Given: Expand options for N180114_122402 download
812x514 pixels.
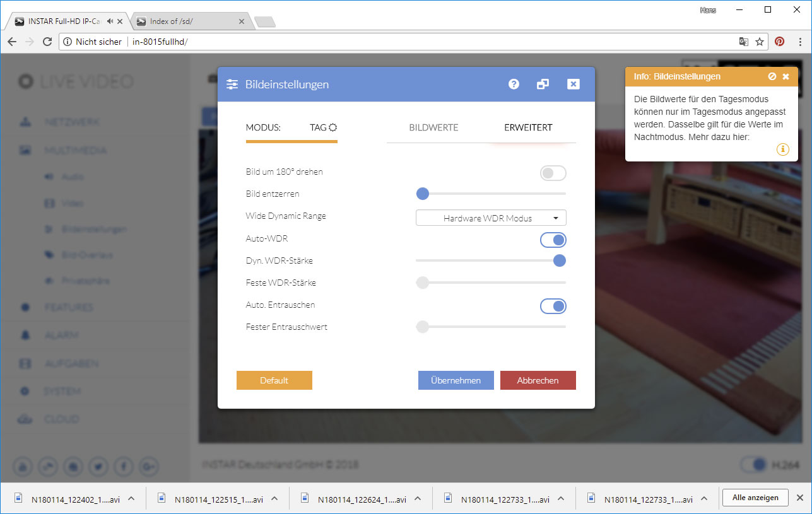Looking at the screenshot, I should 131,498.
